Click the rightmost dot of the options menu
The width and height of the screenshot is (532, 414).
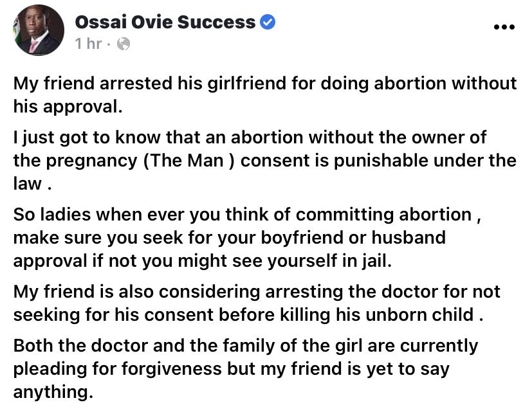click(x=511, y=26)
